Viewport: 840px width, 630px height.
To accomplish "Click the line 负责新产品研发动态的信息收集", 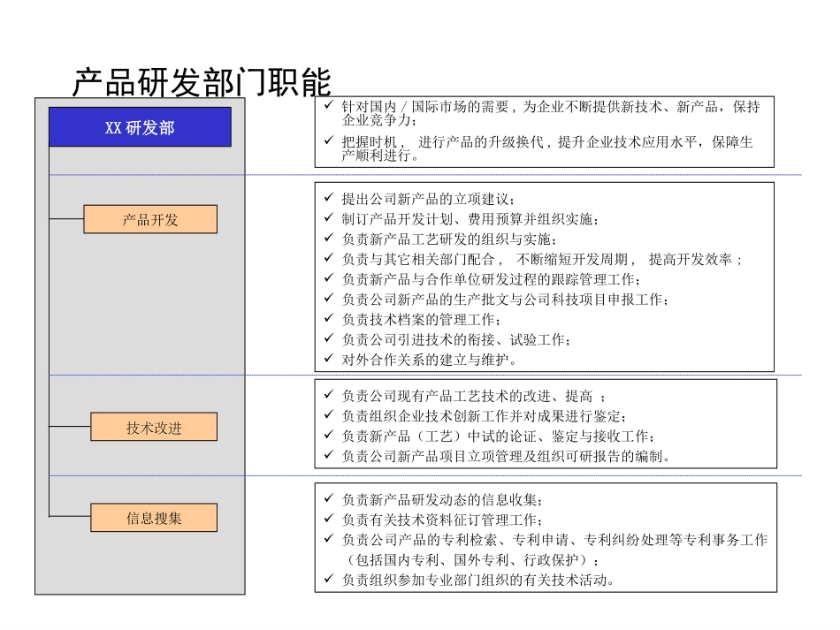I will pyautogui.click(x=442, y=499).
